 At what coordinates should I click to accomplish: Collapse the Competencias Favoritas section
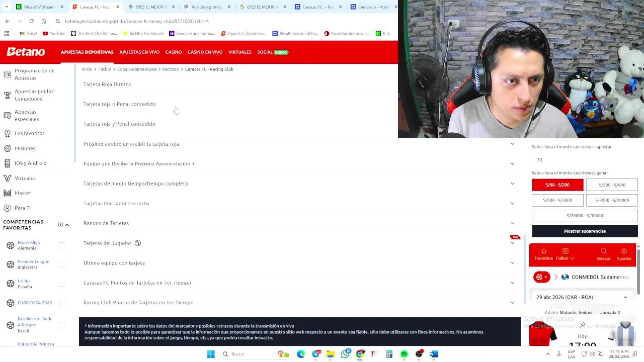pyautogui.click(x=67, y=225)
